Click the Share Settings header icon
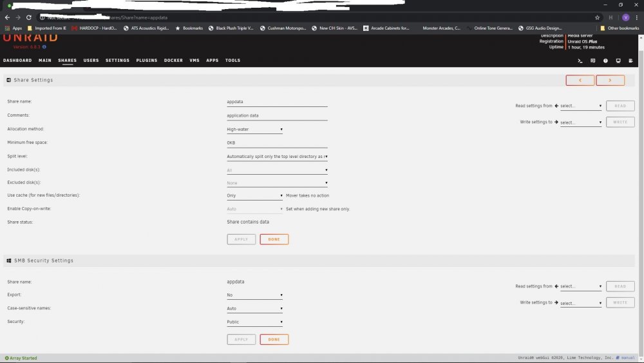This screenshot has height=363, width=644. pyautogui.click(x=8, y=80)
